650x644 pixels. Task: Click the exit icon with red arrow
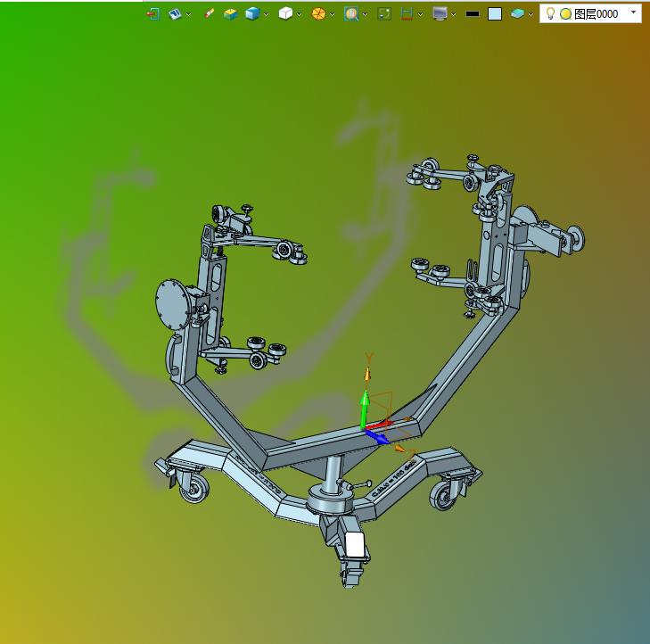click(153, 14)
